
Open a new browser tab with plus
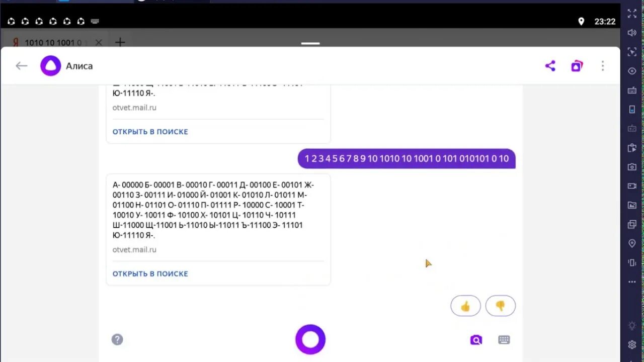coord(120,42)
